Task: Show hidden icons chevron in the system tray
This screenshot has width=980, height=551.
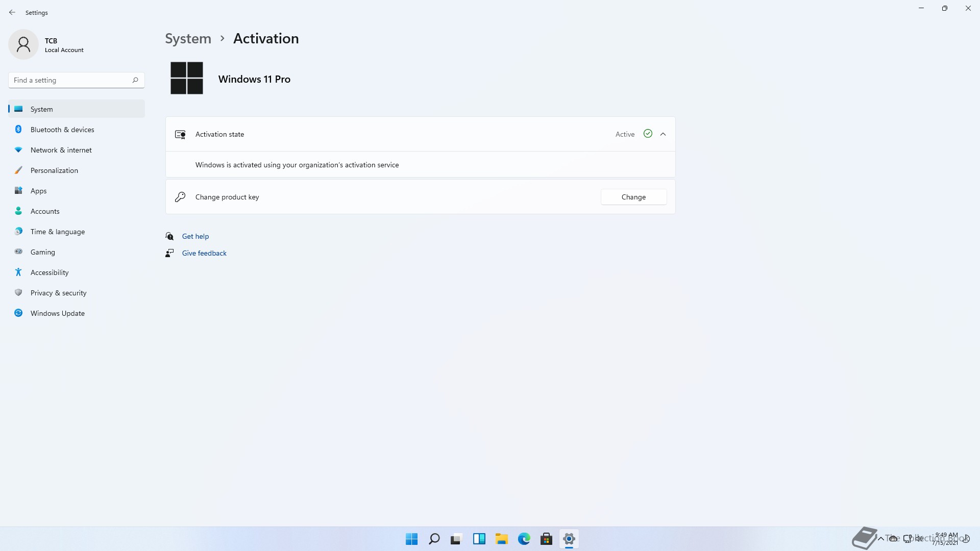Action: 880,538
